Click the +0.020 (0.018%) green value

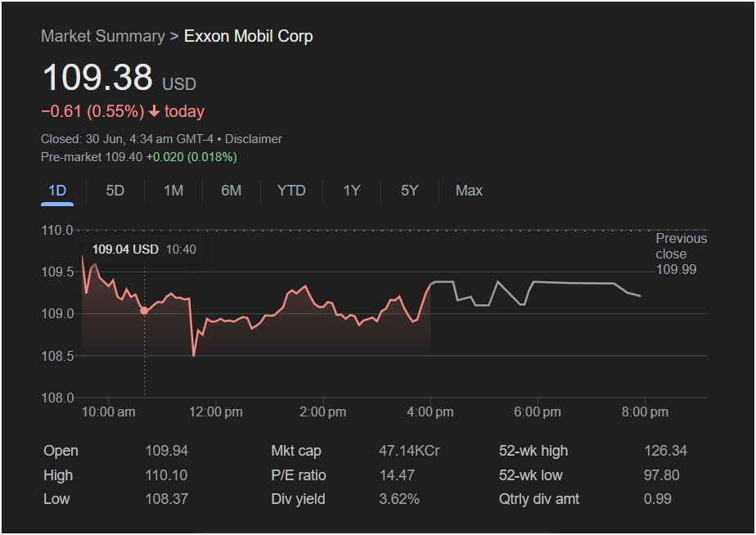(x=191, y=156)
